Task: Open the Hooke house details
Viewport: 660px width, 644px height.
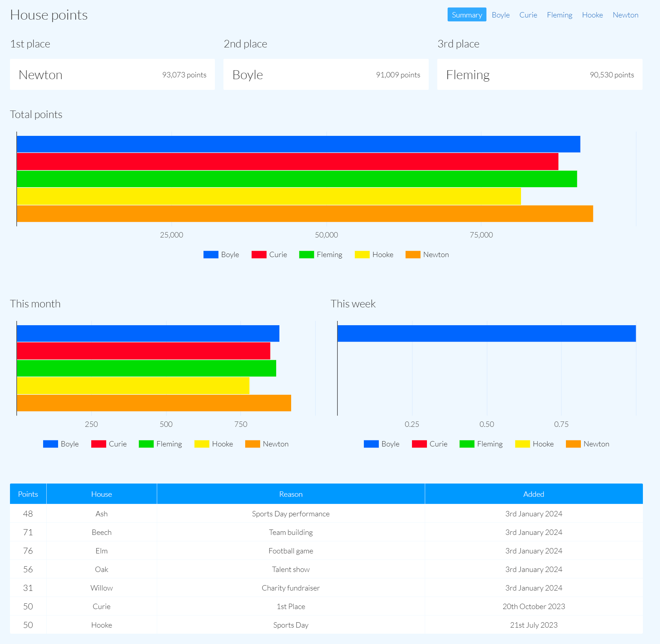Action: click(593, 15)
